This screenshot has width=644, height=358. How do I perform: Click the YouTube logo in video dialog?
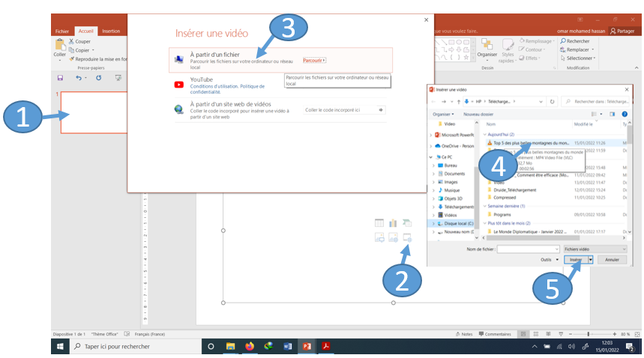click(x=178, y=85)
